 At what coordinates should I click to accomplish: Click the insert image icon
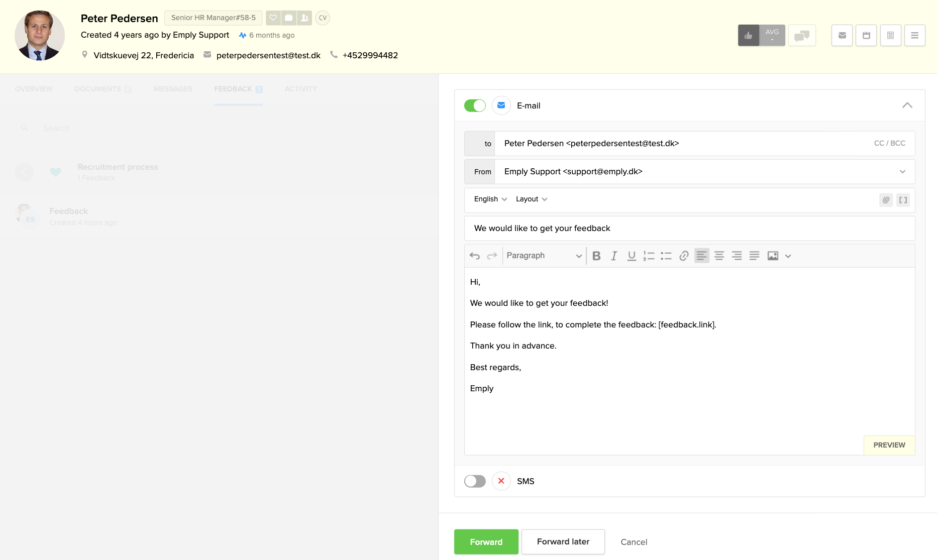click(773, 256)
